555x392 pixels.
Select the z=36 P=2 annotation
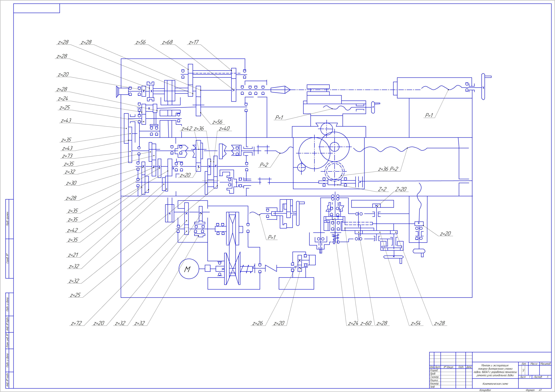(388, 169)
